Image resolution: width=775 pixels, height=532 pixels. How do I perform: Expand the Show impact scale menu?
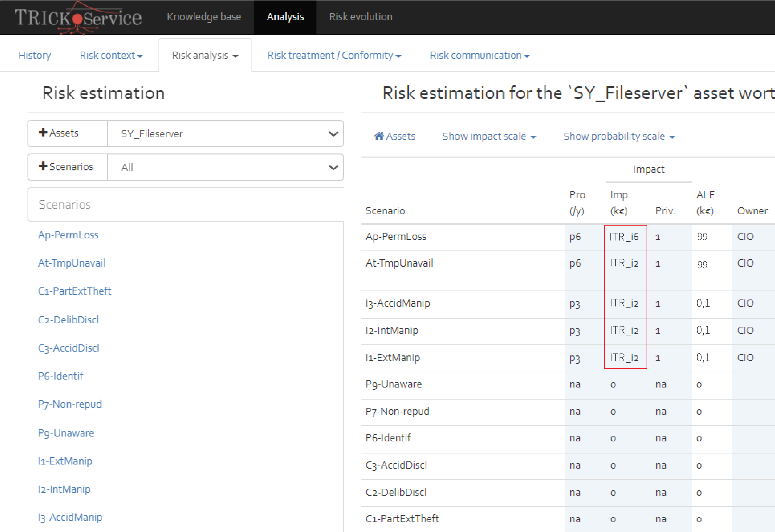coord(489,136)
